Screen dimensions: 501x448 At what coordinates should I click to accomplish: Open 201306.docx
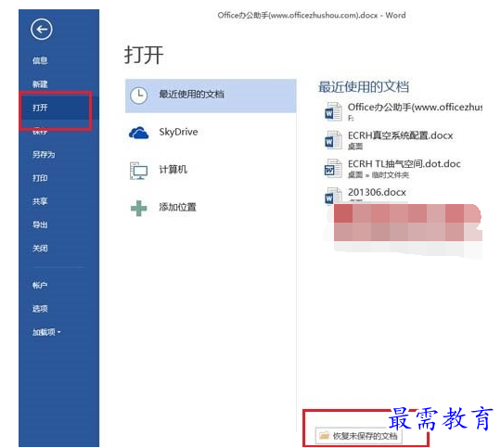[x=377, y=192]
